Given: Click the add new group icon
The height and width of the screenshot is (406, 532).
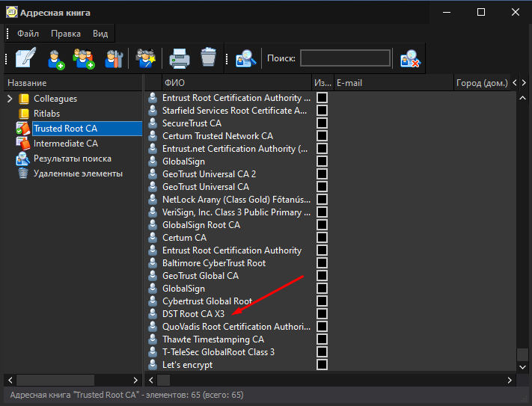Looking at the screenshot, I should point(84,58).
